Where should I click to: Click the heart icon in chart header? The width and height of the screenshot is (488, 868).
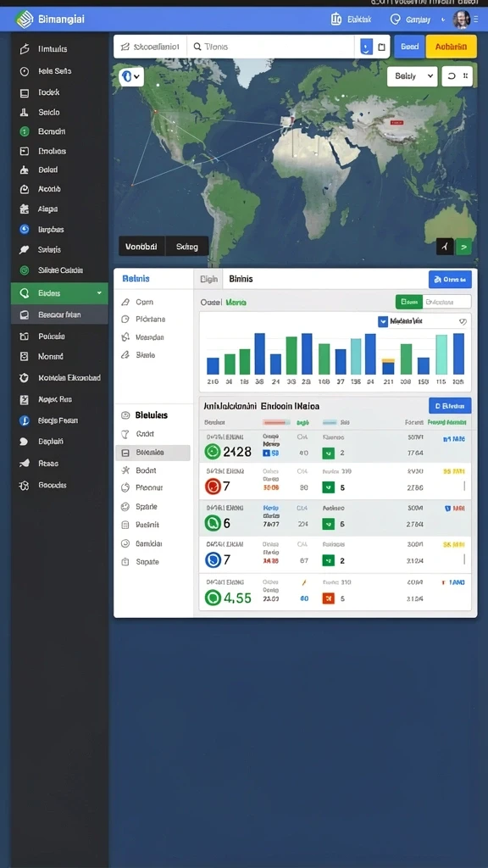click(463, 321)
